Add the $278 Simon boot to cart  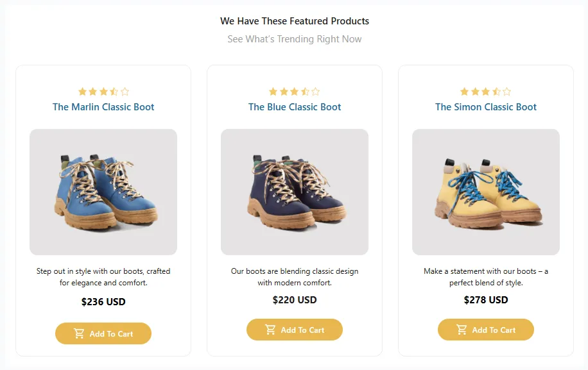486,330
